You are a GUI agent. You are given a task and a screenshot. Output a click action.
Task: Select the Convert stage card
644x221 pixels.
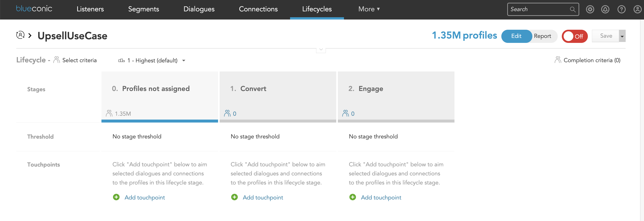point(278,97)
